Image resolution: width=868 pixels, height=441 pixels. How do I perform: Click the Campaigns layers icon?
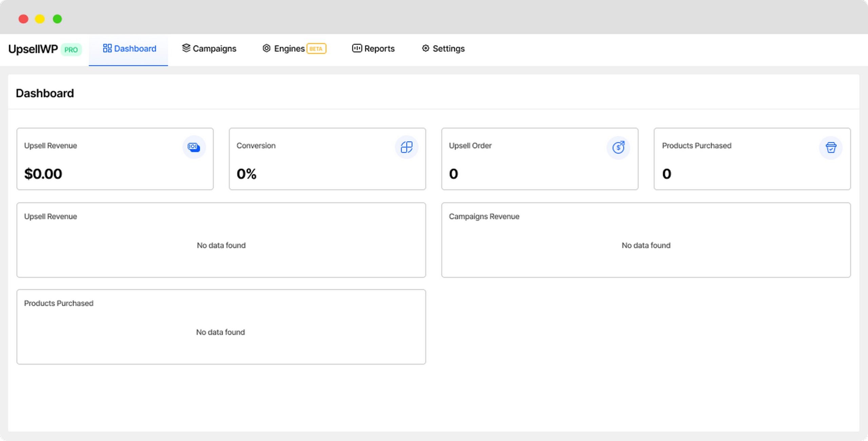point(186,48)
